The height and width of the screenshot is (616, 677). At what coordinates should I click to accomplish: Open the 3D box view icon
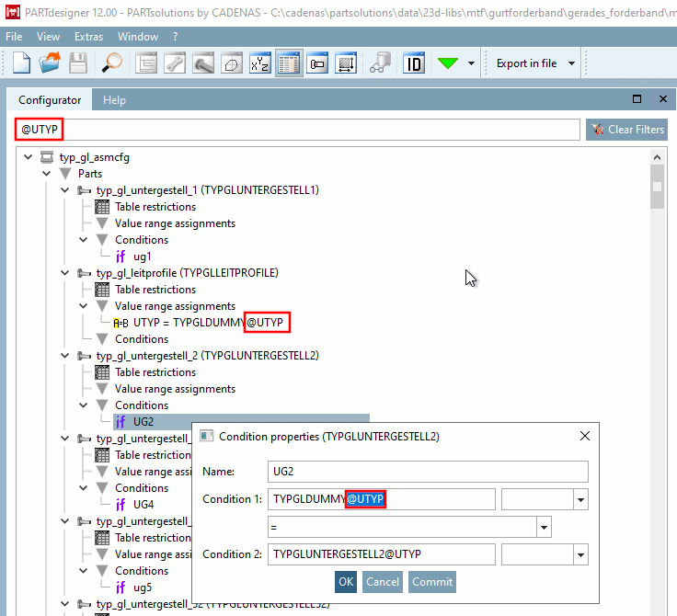(x=232, y=63)
